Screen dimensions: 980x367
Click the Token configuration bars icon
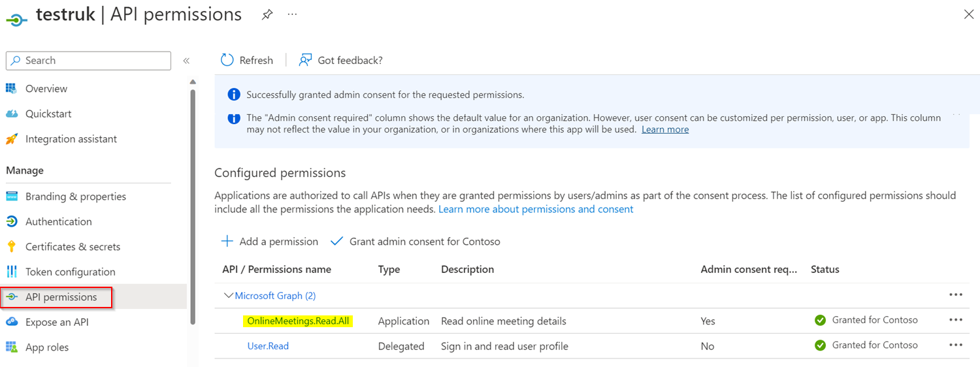12,272
